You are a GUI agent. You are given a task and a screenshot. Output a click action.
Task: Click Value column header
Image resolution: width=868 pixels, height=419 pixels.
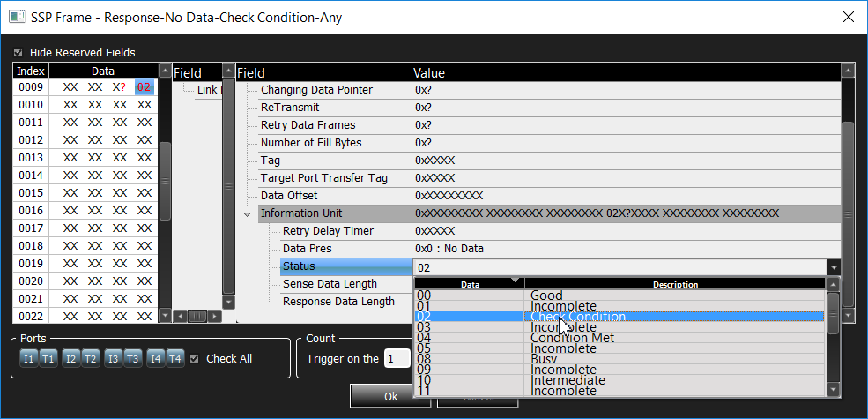pyautogui.click(x=626, y=72)
